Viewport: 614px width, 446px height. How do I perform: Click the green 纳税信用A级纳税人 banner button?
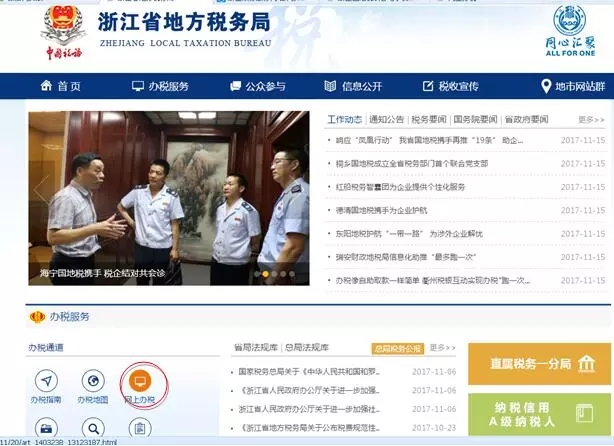[x=540, y=414]
